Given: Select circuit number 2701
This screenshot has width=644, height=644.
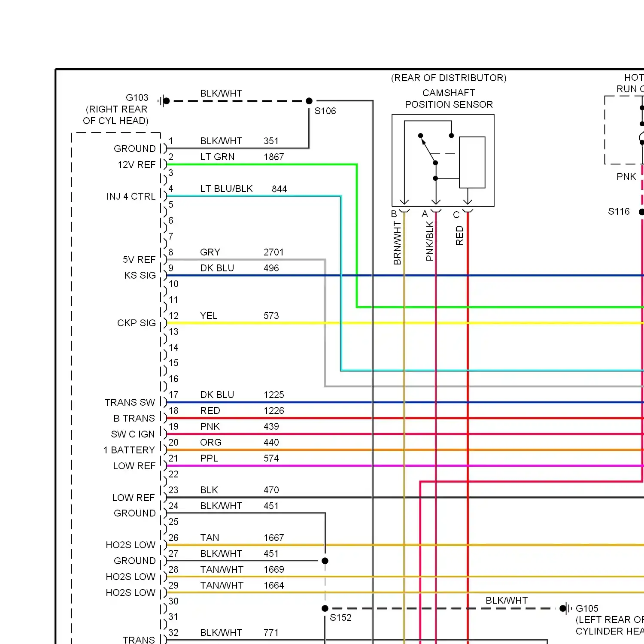Looking at the screenshot, I should 274,252.
